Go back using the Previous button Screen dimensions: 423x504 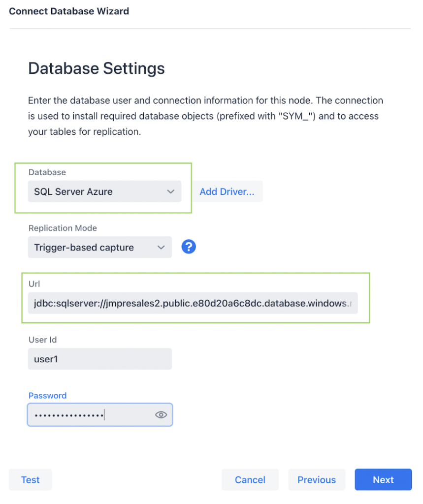[x=317, y=479]
